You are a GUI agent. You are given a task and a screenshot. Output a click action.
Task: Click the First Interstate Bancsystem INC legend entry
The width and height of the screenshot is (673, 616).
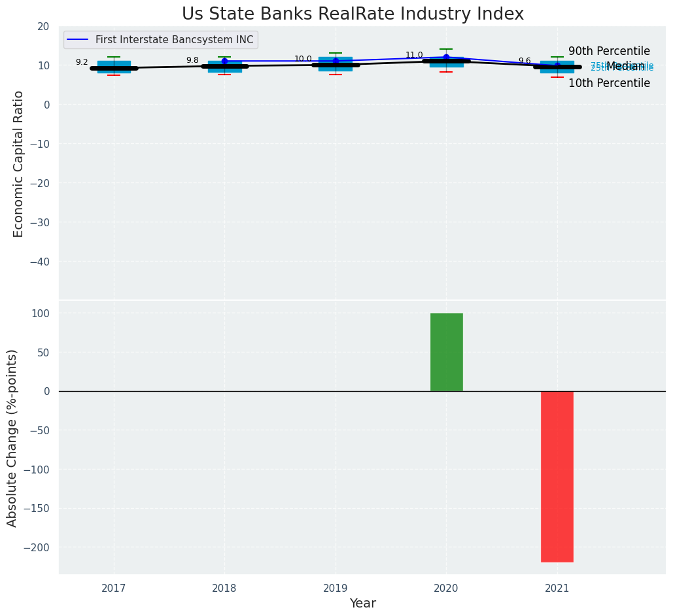[174, 40]
